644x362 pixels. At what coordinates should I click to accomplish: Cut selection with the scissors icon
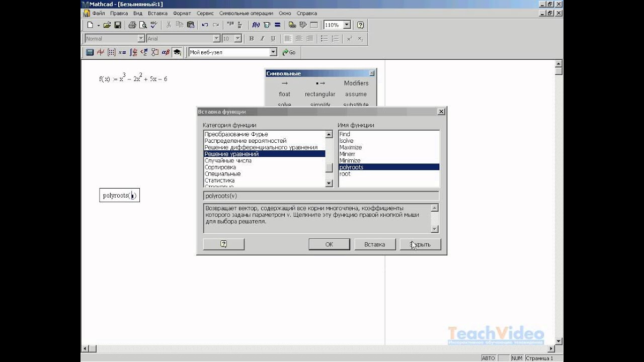click(x=169, y=25)
